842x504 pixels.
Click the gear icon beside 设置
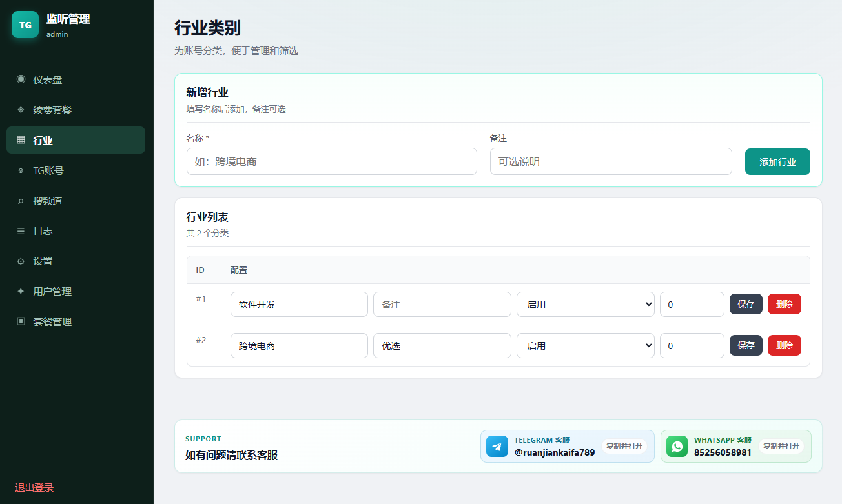[x=21, y=261]
